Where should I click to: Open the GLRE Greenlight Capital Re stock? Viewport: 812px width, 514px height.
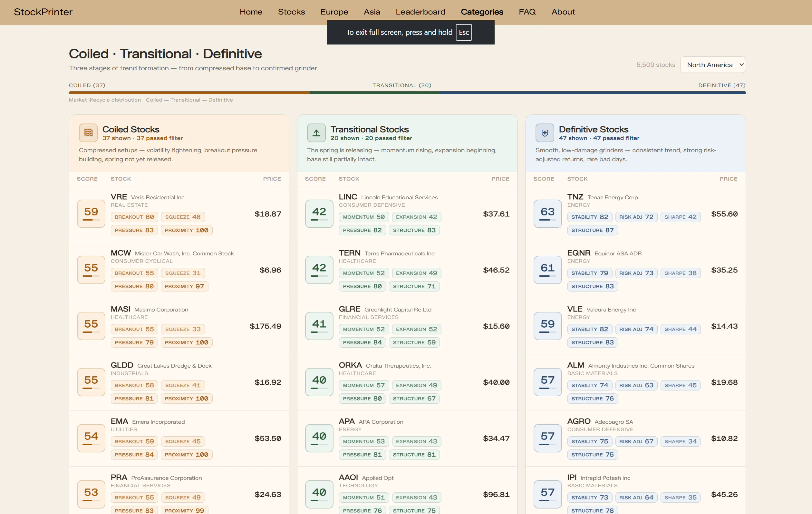[407, 326]
